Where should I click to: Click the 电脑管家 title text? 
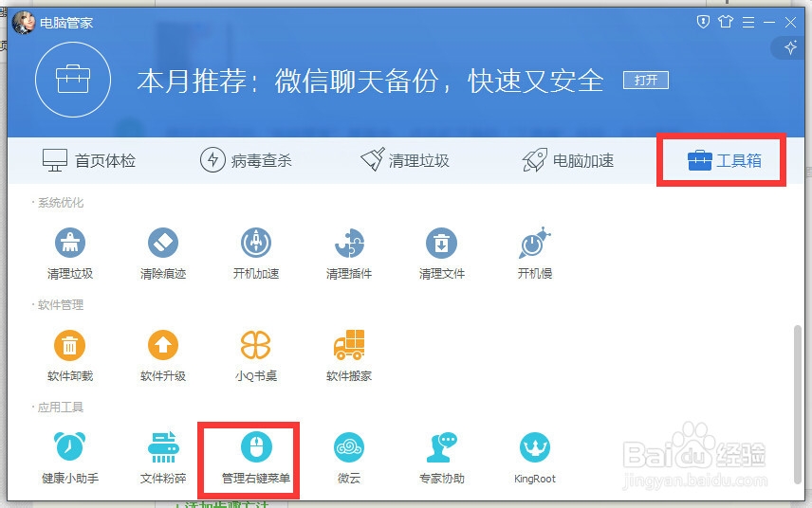pos(66,23)
